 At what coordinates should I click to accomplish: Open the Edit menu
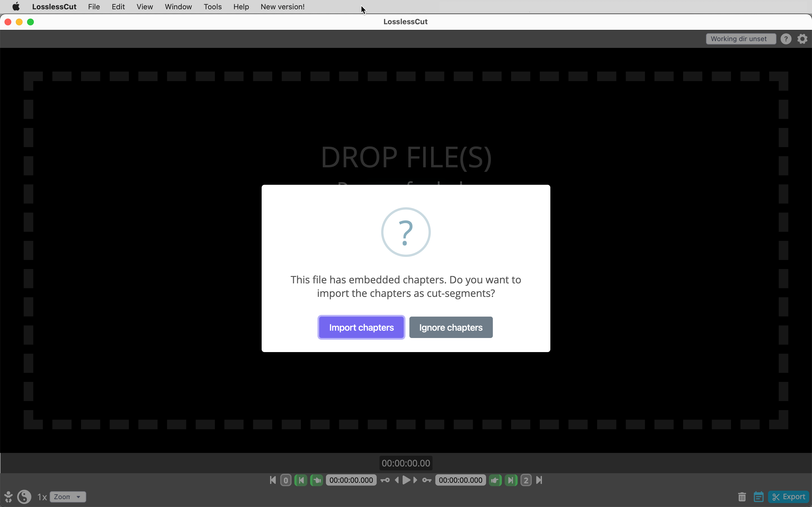coord(118,6)
